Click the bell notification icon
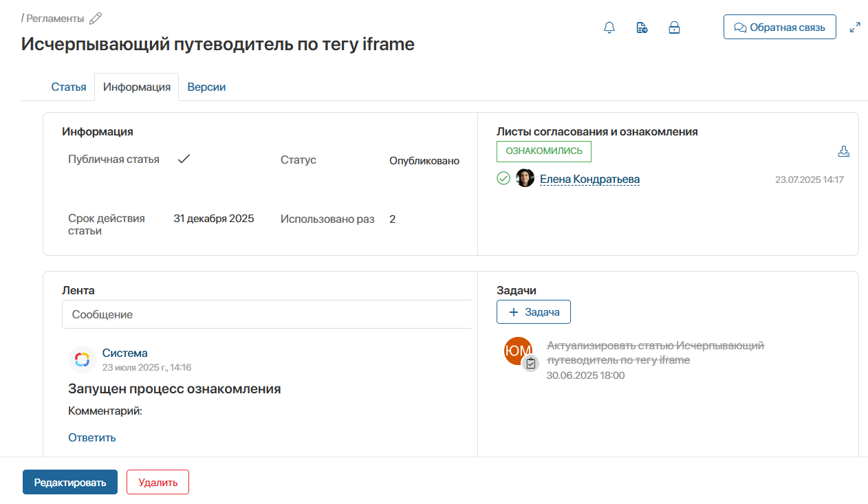This screenshot has height=504, width=868. coord(609,28)
